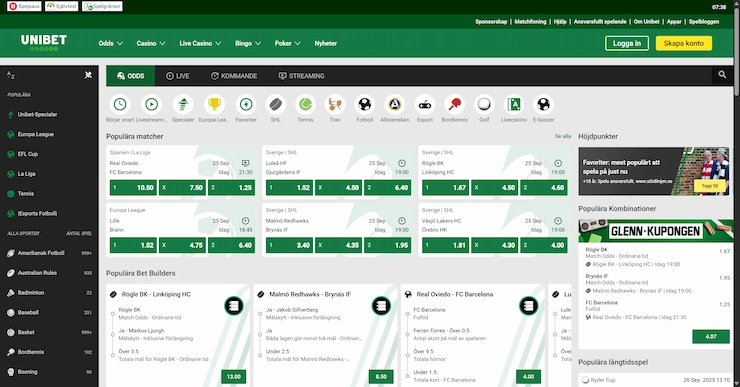Select the Esport gamepad icon
740x387 pixels.
[x=425, y=104]
